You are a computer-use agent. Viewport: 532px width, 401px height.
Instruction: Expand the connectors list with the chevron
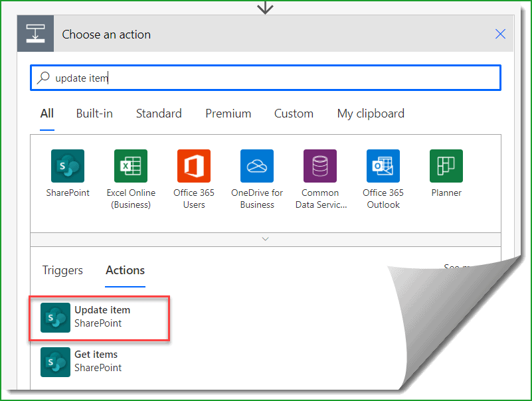tap(265, 239)
